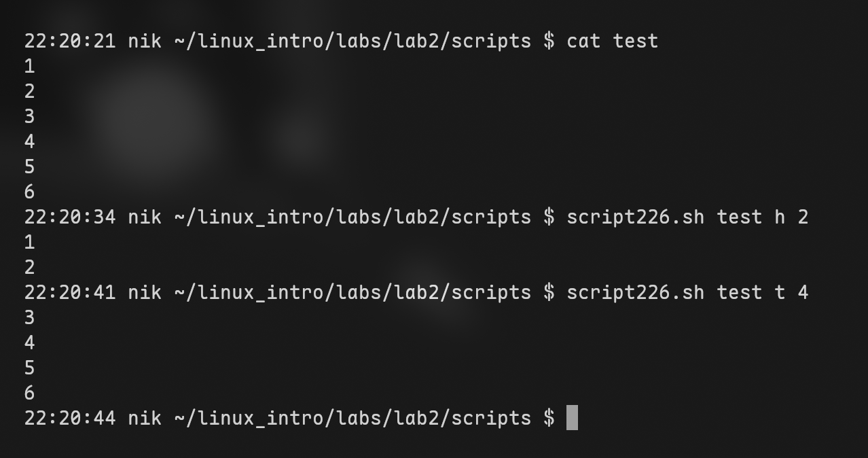Screen dimensions: 868x458
Task: Click line "5" in the cat test output
Action: point(29,166)
